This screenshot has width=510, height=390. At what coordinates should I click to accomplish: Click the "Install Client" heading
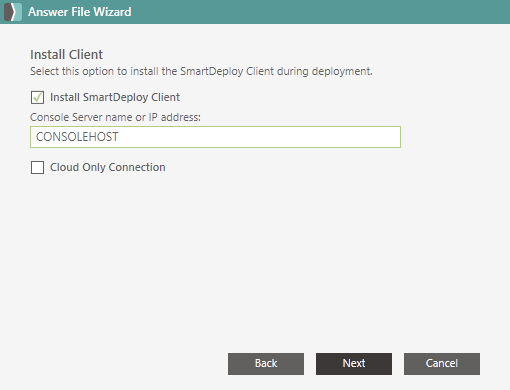(66, 55)
